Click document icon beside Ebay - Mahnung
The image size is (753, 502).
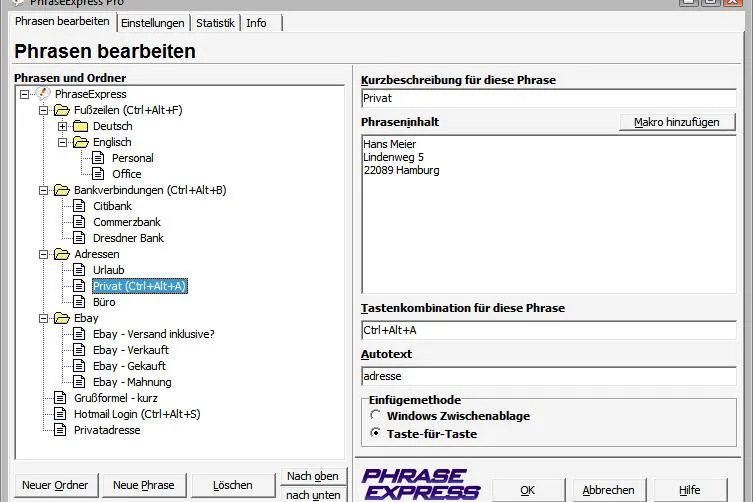click(79, 381)
